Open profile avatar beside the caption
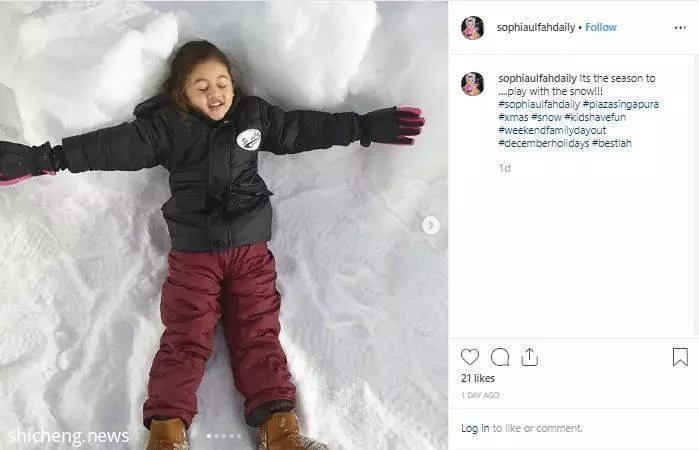Image resolution: width=699 pixels, height=450 pixels. click(473, 84)
